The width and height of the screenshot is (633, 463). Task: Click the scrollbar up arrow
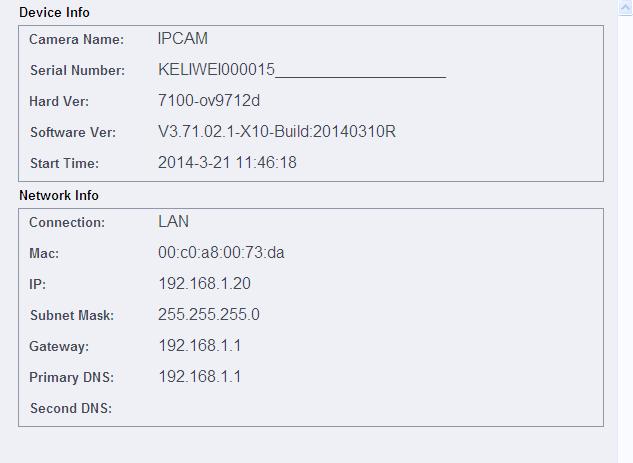click(x=625, y=7)
